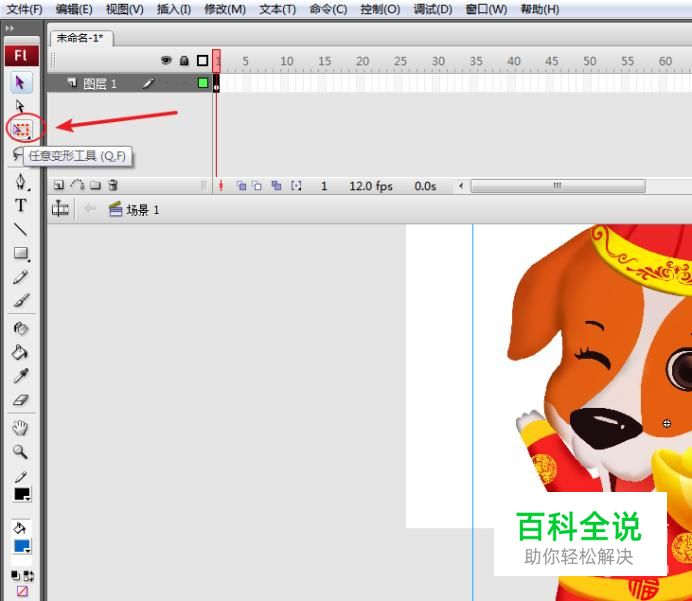Select the Zoom magnifier tool
Viewport: 692px width, 601px height.
pyautogui.click(x=20, y=451)
